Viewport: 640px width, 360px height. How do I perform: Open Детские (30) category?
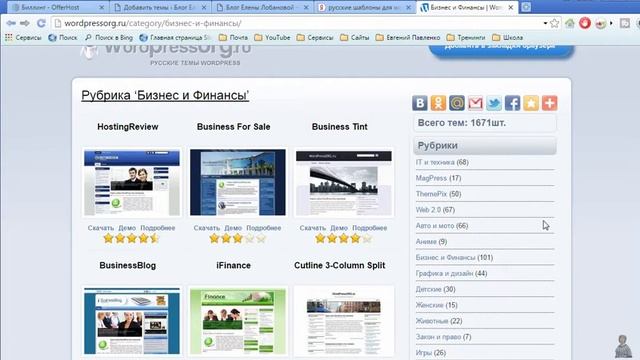tap(436, 289)
